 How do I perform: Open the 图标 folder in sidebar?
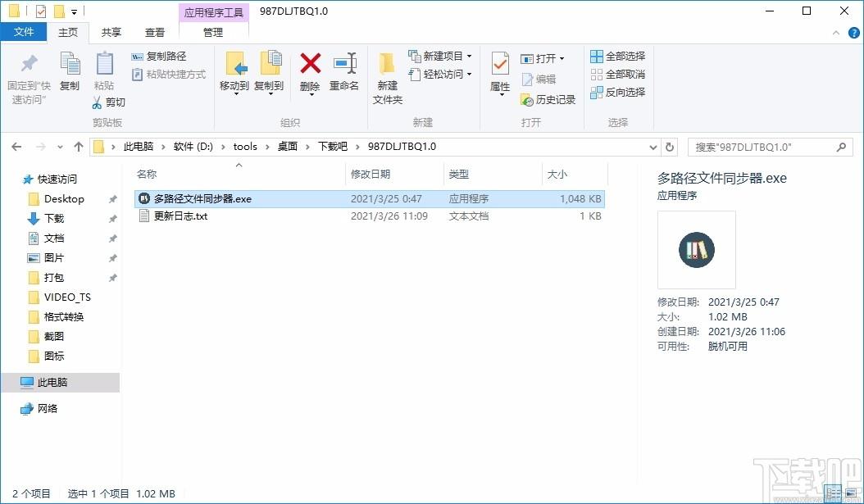[54, 356]
